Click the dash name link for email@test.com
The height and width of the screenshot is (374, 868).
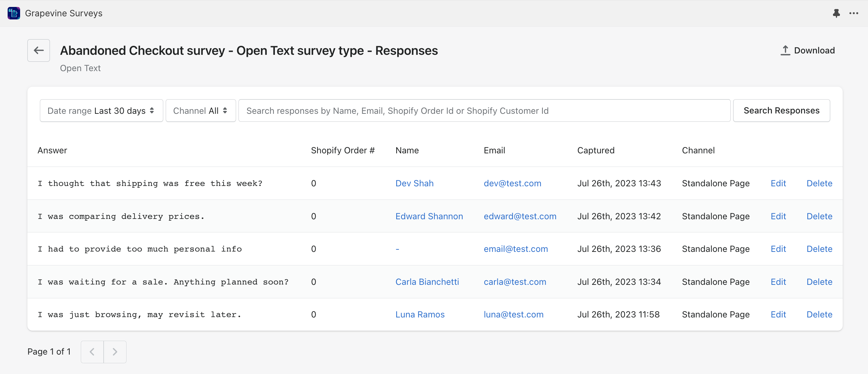click(x=398, y=249)
